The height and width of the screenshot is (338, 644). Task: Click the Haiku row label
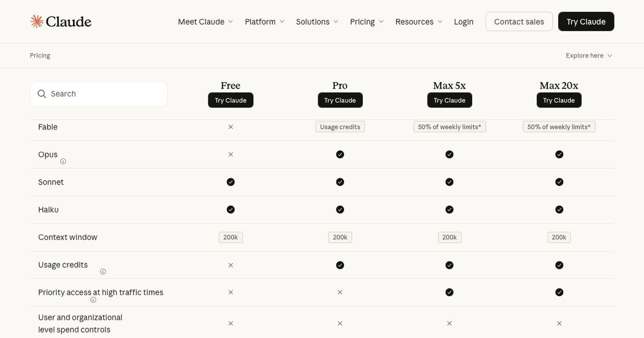(x=48, y=210)
